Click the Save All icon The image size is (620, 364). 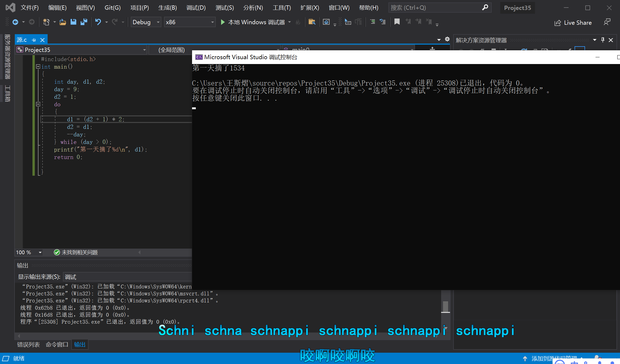(84, 22)
